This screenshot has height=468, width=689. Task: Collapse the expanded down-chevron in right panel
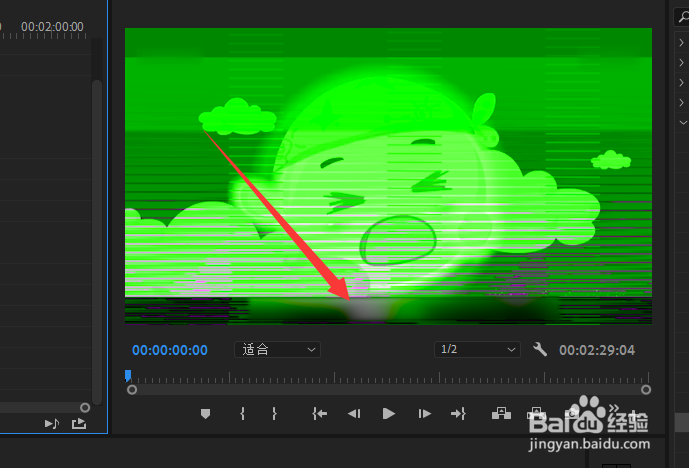tap(682, 122)
